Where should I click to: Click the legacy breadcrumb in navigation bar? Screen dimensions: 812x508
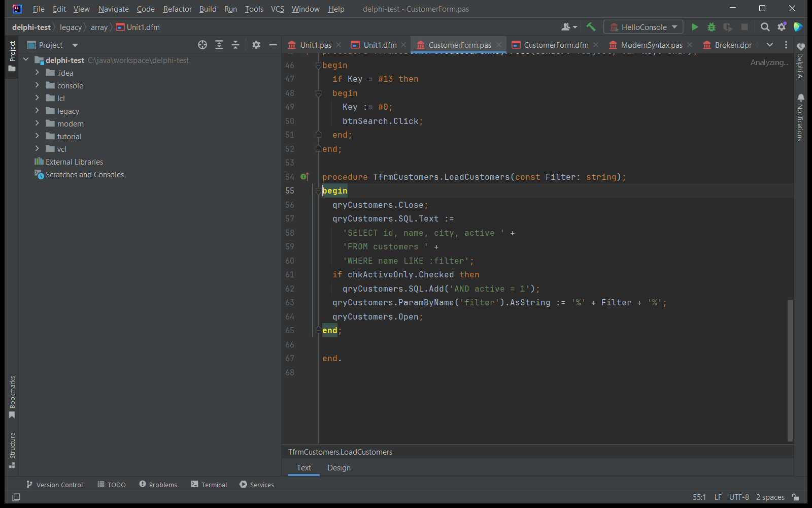coord(71,27)
